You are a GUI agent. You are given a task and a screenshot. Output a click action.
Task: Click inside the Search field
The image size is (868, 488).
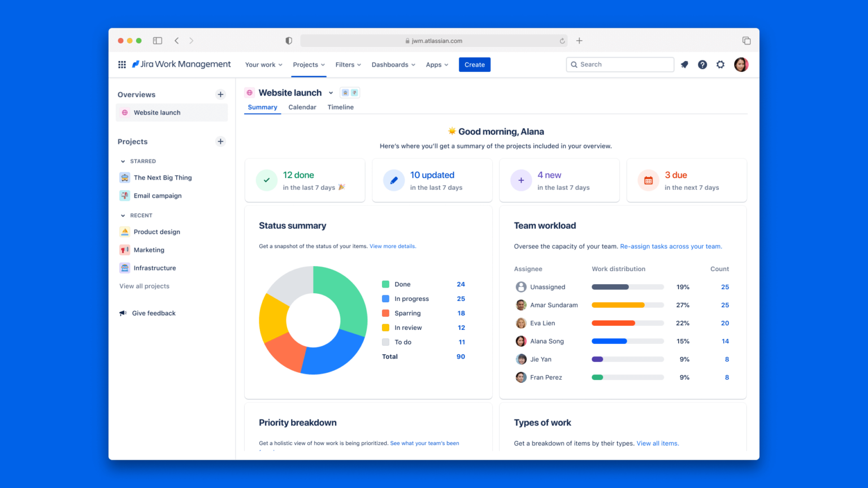pos(619,64)
